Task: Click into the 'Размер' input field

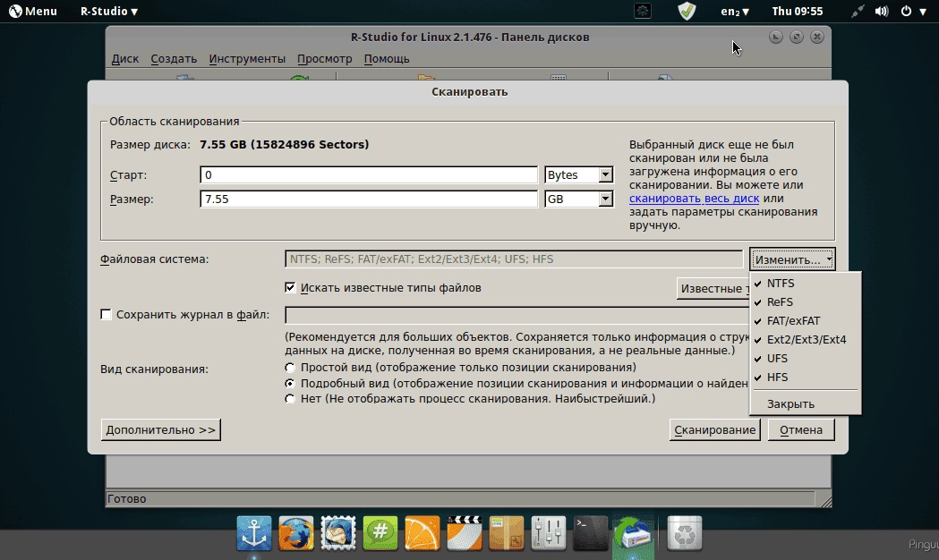Action: pos(368,199)
